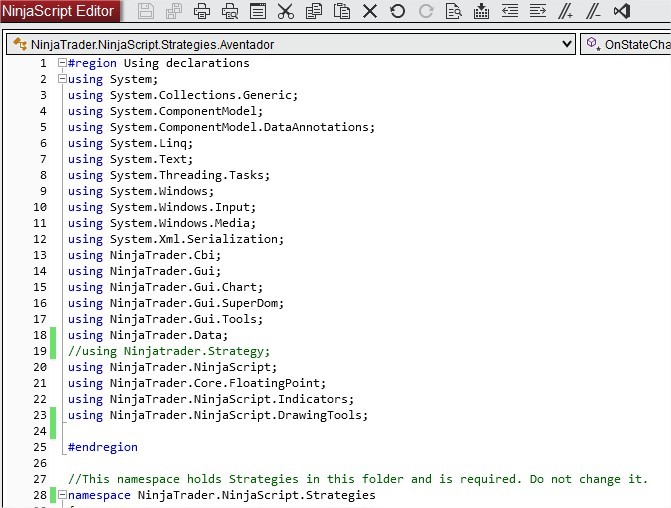This screenshot has width=671, height=508.
Task: Click the text 'NinjaTrader.Core.FloatingPoint'
Action: [x=215, y=383]
